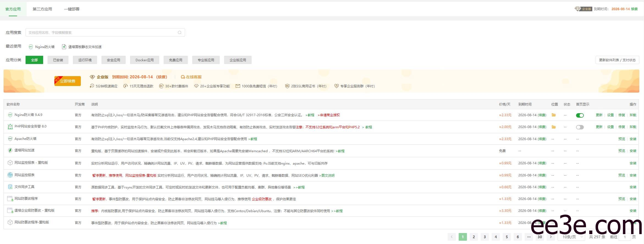Open 图文说明 link for 网站监控报表
This screenshot has height=244, width=644.
click(327, 176)
